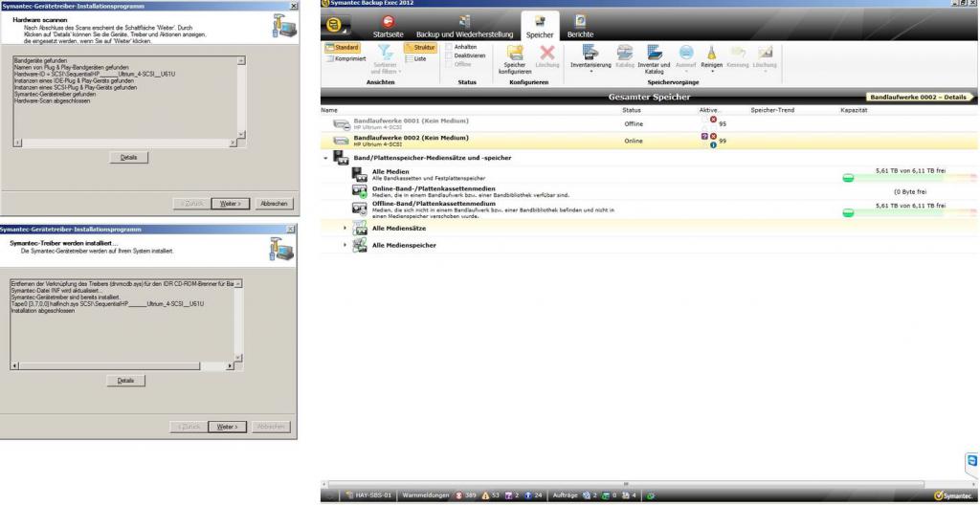Click the Alle Mediensätze icon
Image resolution: width=980 pixels, height=506 pixels.
point(360,229)
